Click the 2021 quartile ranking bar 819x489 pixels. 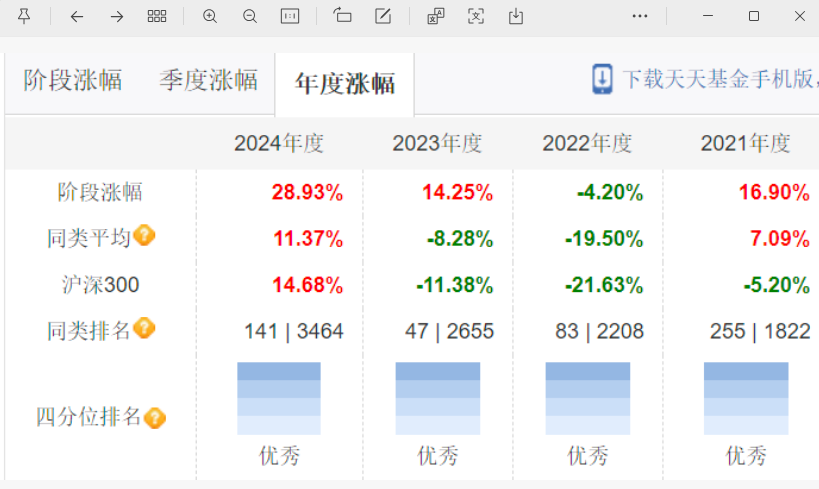pyautogui.click(x=746, y=398)
